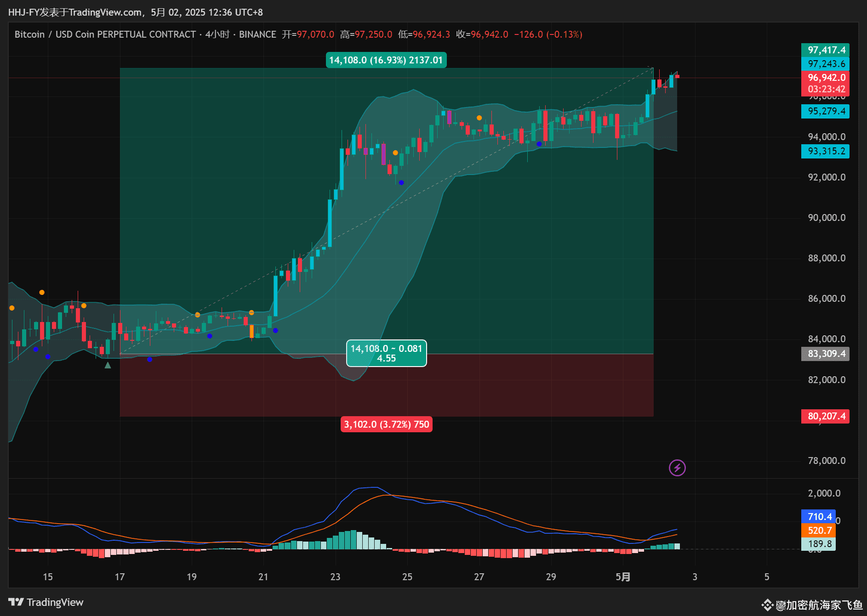
Task: Select the open value 开=97,070.0
Action: click(x=308, y=34)
